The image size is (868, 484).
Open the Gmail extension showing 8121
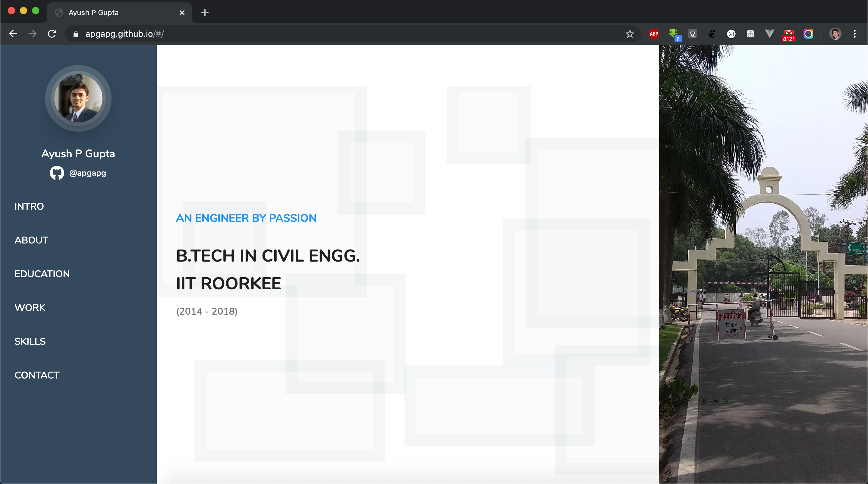788,34
